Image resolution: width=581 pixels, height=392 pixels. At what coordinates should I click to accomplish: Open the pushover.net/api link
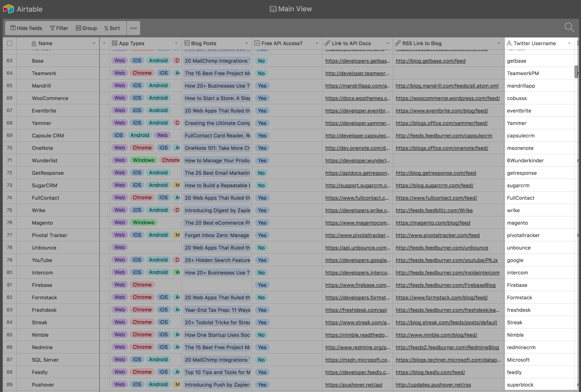click(x=354, y=385)
